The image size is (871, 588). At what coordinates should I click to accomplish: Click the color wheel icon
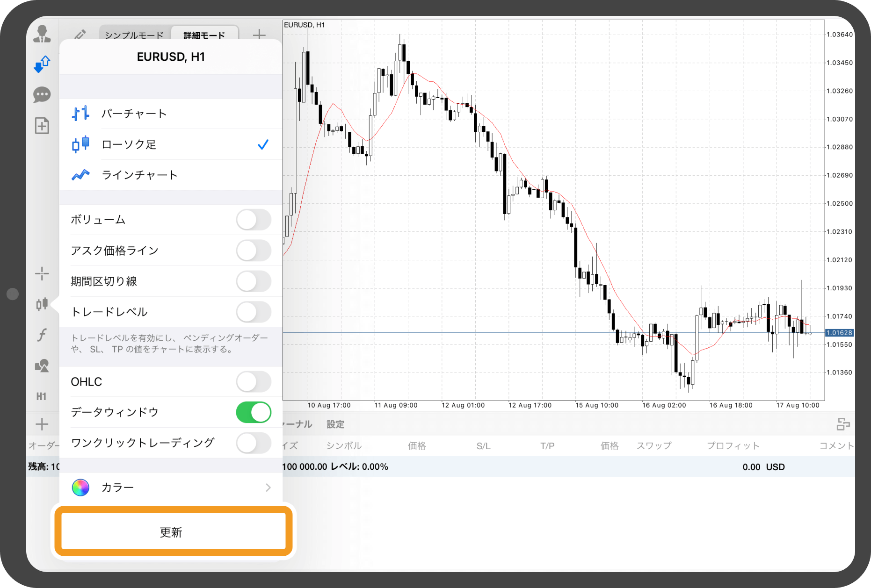pyautogui.click(x=80, y=488)
